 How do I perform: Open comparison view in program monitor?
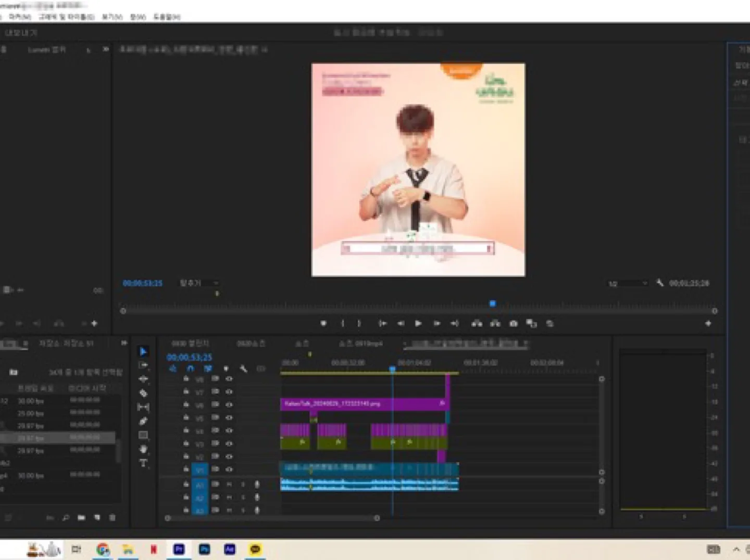point(531,323)
